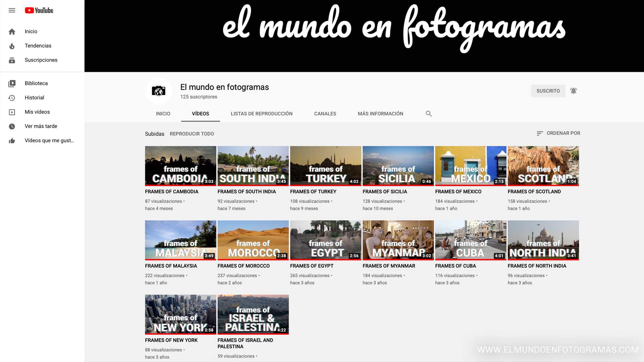Click the thumbs-up liked videos icon
644x362 pixels.
[12, 141]
